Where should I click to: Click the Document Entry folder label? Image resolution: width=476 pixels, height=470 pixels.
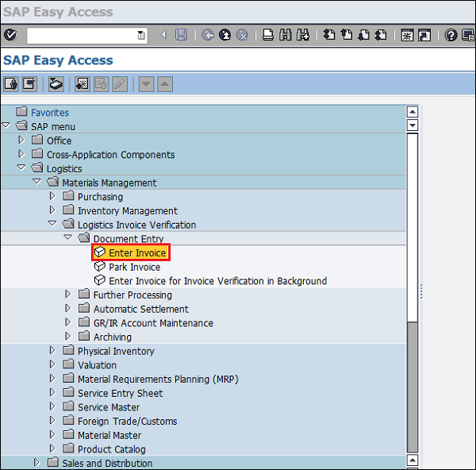coord(129,239)
